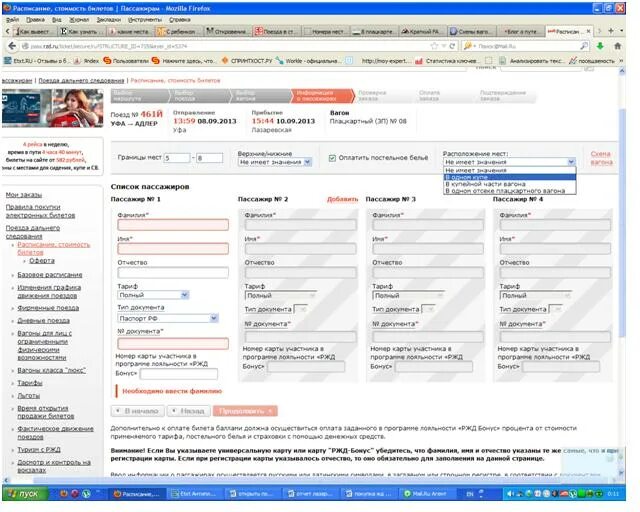Open the 'Пользователи' bookmark
Viewport: 640px width, 512px height.
coord(126,61)
